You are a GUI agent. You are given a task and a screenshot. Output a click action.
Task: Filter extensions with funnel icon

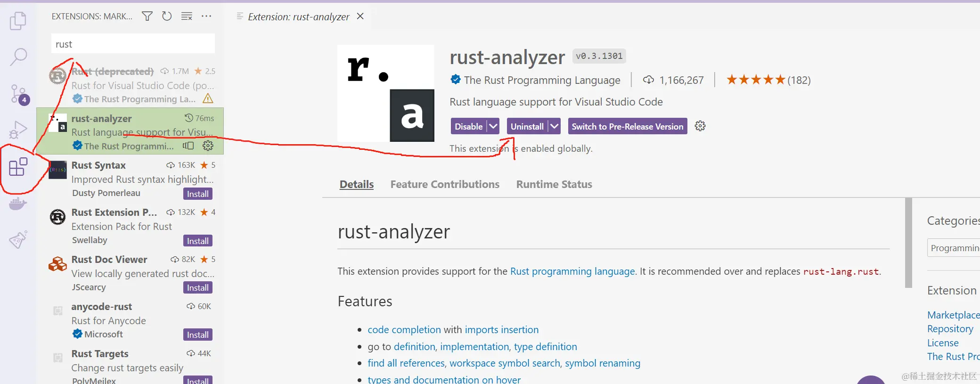click(147, 16)
